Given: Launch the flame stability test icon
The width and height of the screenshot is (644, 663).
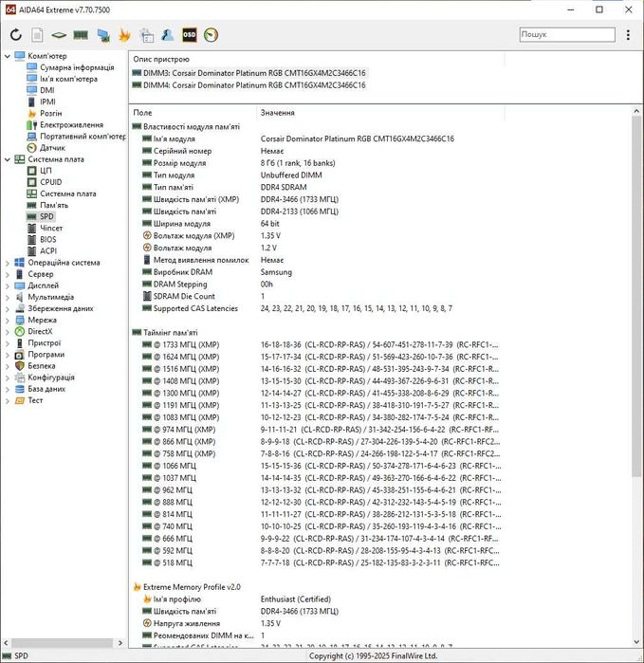Looking at the screenshot, I should coord(124,35).
